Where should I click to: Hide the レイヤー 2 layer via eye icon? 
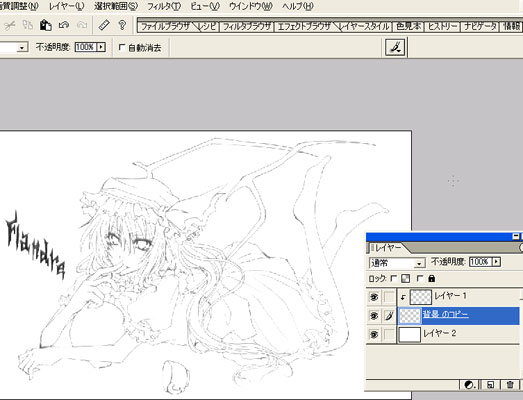[374, 334]
